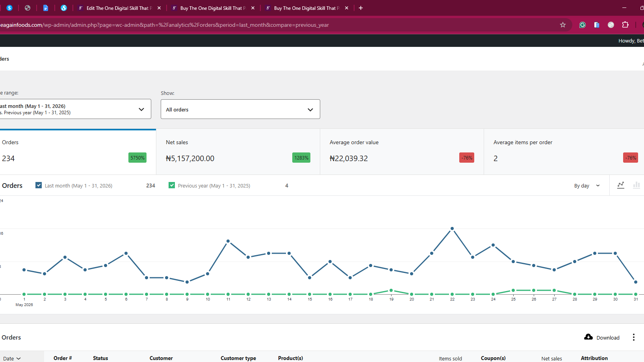Viewport: 644px width, 362px height.
Task: Bookmark page with the star icon
Action: pos(563,25)
